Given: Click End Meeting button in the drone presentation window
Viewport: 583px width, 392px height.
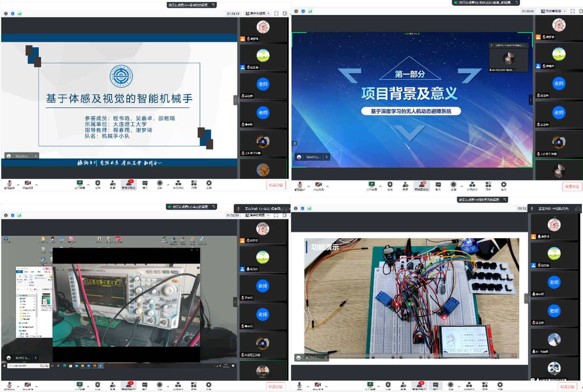Looking at the screenshot, I should (x=571, y=187).
